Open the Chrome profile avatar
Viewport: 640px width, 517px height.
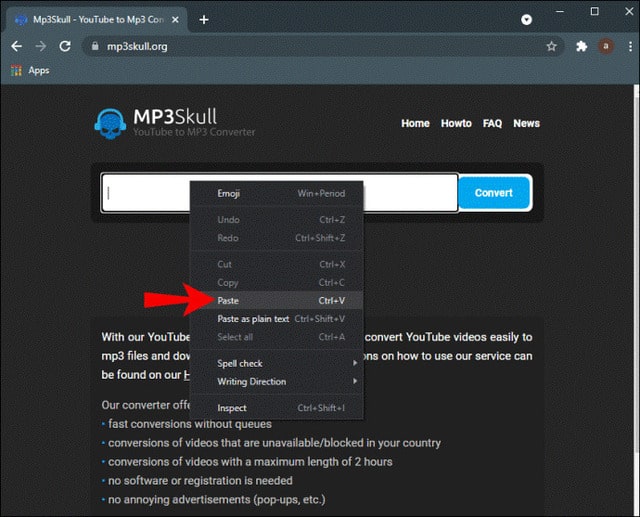click(606, 46)
